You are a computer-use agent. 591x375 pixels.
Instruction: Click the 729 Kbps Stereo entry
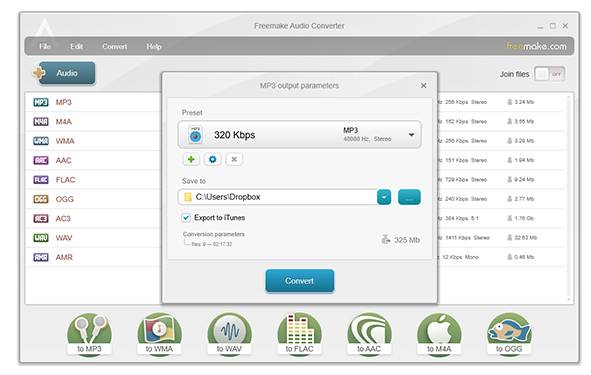click(x=466, y=179)
